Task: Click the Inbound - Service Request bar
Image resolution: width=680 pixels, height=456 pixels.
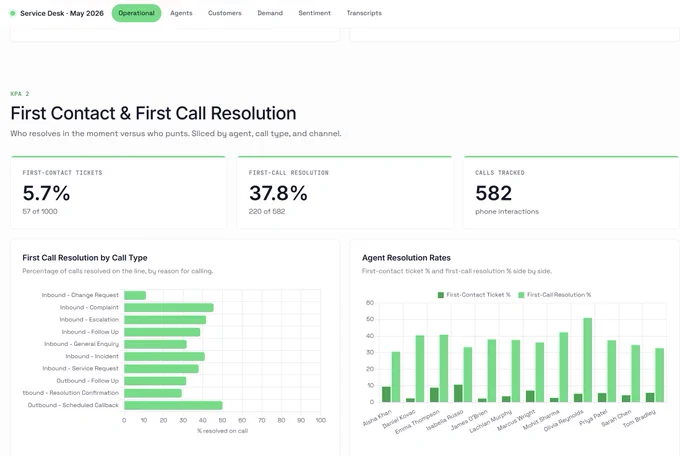Action: click(161, 368)
